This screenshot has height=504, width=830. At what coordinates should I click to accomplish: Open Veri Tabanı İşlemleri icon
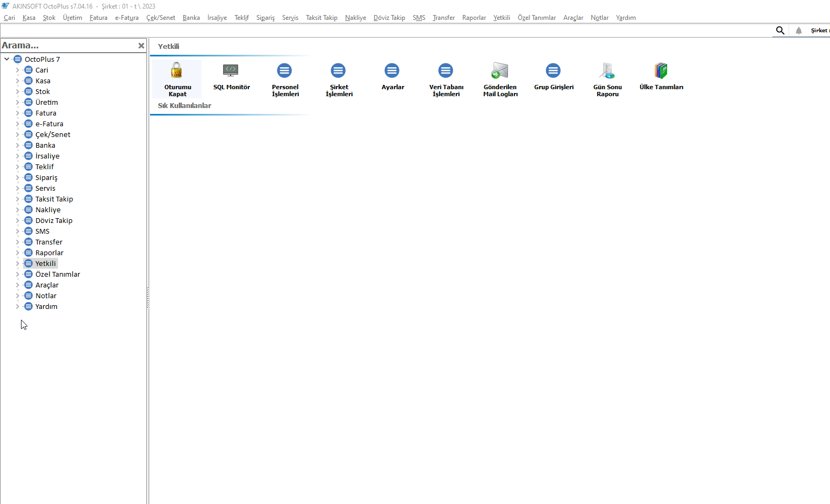pyautogui.click(x=446, y=70)
